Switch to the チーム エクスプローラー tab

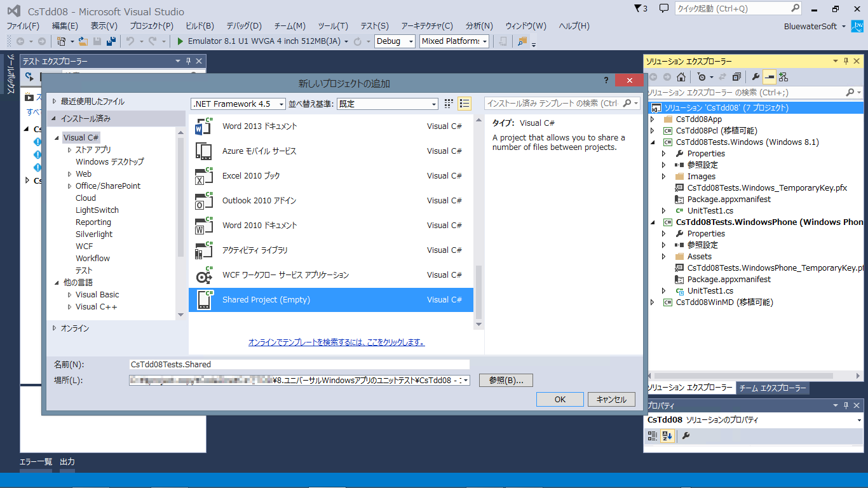coord(773,388)
